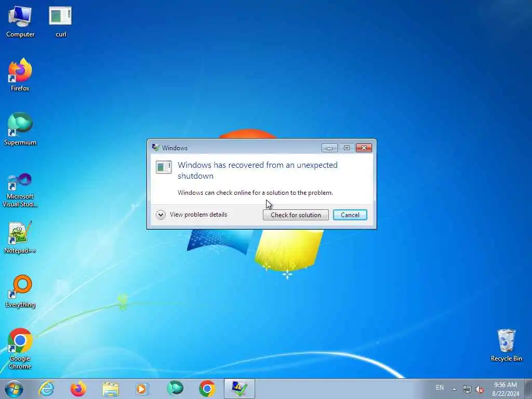Open the Computer desktop icon
This screenshot has width=532, height=399.
[20, 21]
